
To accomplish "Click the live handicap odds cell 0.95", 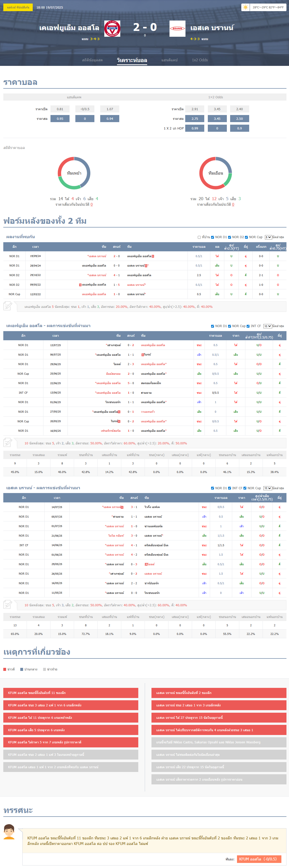I will coord(60,119).
